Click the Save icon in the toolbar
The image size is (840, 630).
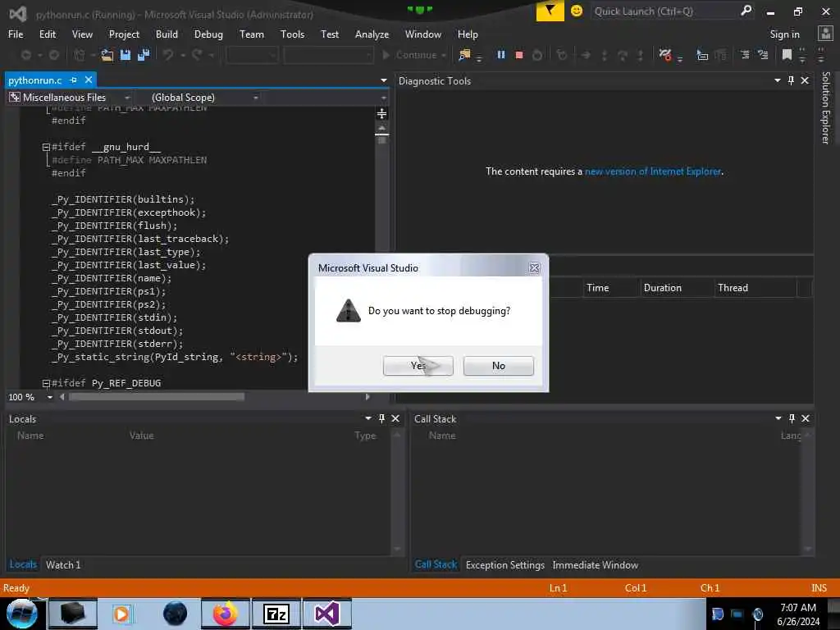(x=126, y=55)
